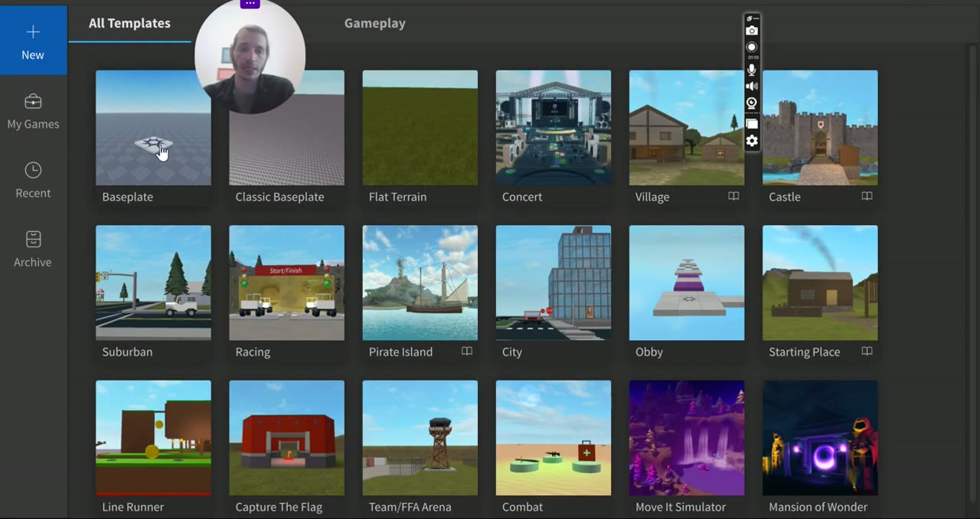Select the Village template thumbnail
The image size is (980, 519).
(687, 128)
